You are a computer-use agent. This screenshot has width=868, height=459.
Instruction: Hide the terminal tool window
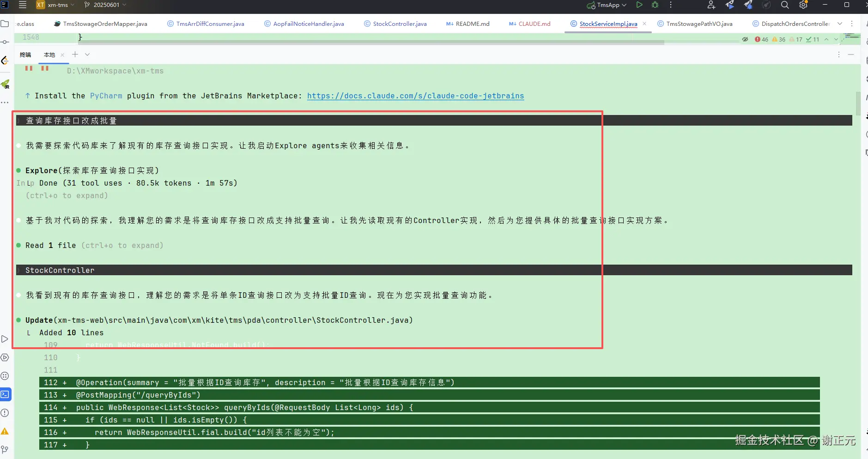[x=851, y=54]
